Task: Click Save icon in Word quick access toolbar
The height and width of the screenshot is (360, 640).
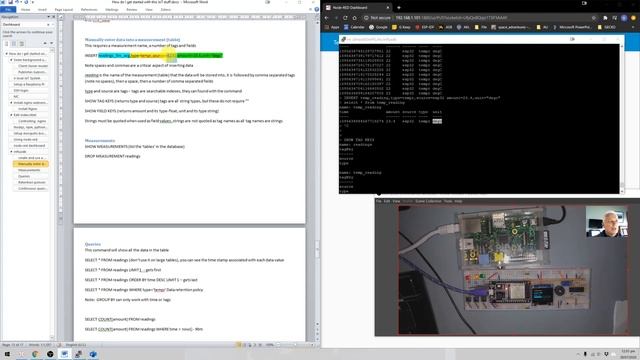Action: tap(10, 2)
